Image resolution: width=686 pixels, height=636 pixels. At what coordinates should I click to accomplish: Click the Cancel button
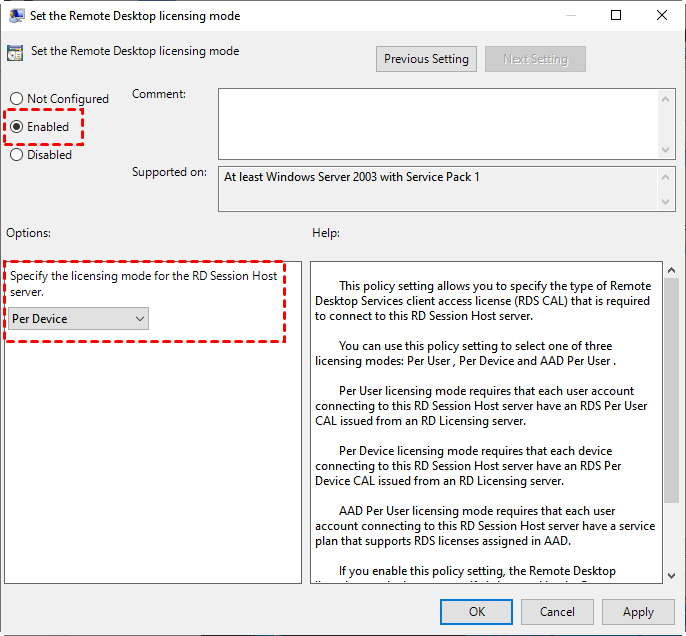557,612
